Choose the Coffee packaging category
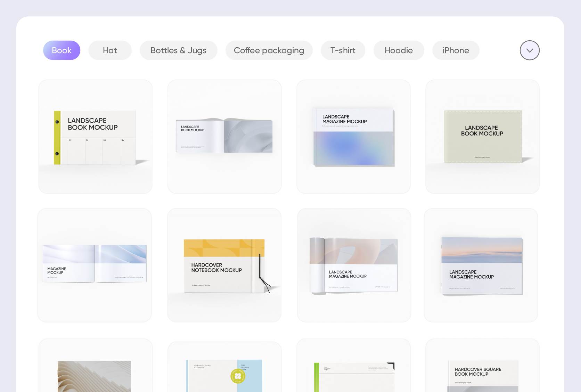 point(269,50)
